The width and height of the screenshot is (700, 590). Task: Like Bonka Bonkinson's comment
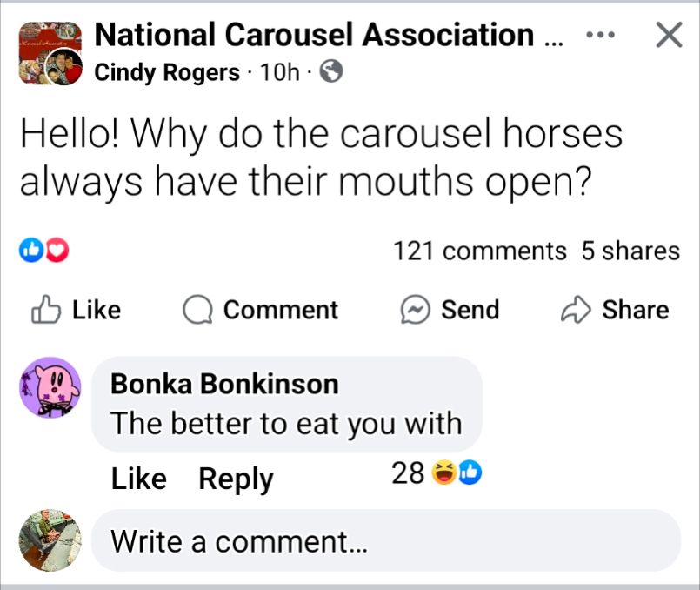click(x=138, y=479)
